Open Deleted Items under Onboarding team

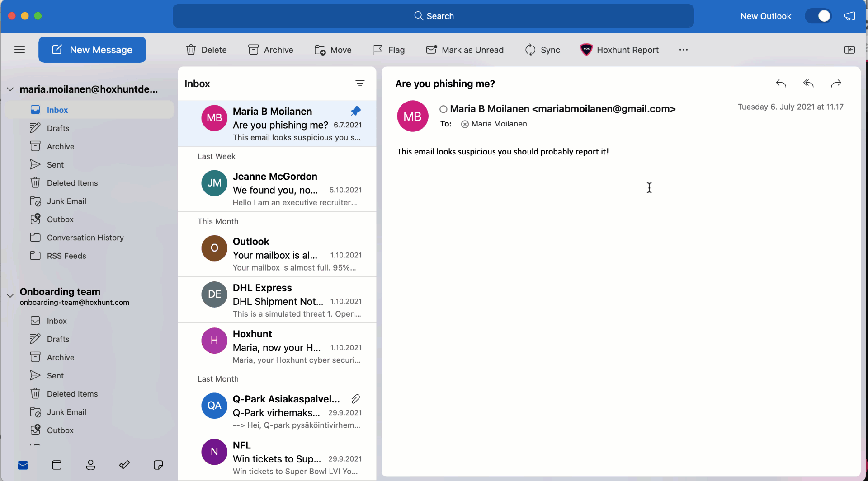90,394
